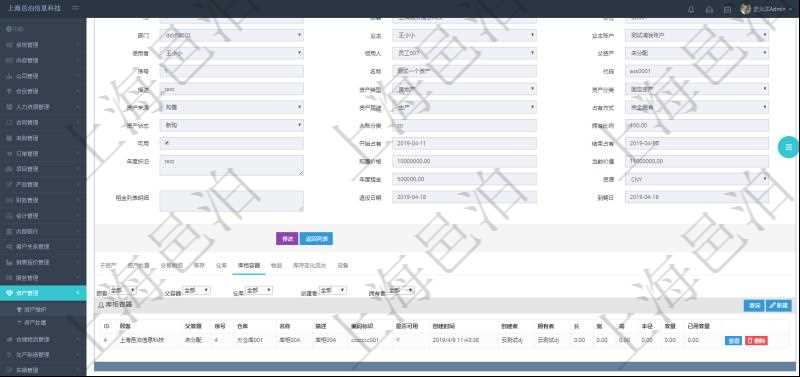Switch to the 设备 tab
The width and height of the screenshot is (800, 377).
pyautogui.click(x=342, y=265)
